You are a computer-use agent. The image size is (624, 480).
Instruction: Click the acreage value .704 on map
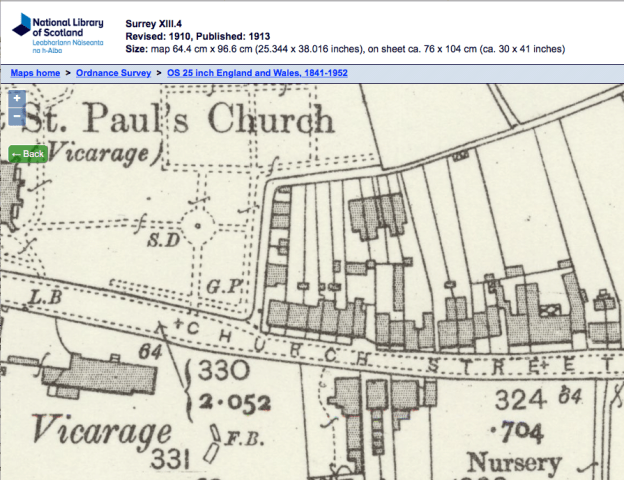[523, 433]
